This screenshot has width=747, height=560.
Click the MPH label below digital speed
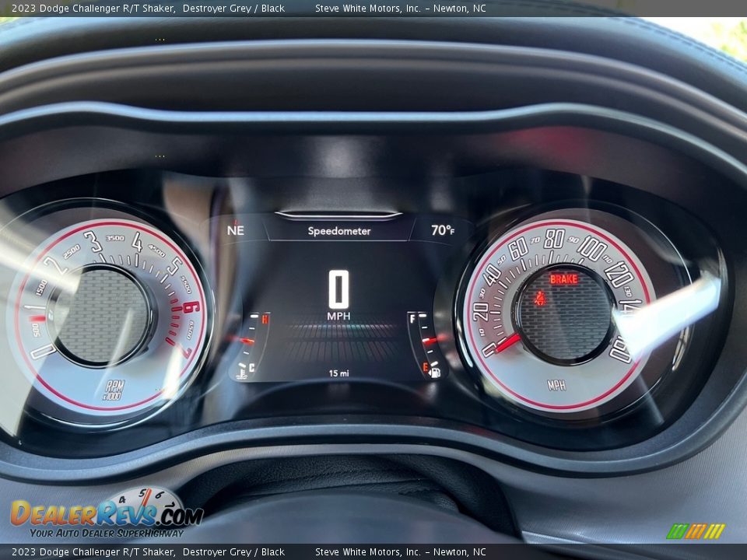[x=338, y=317]
